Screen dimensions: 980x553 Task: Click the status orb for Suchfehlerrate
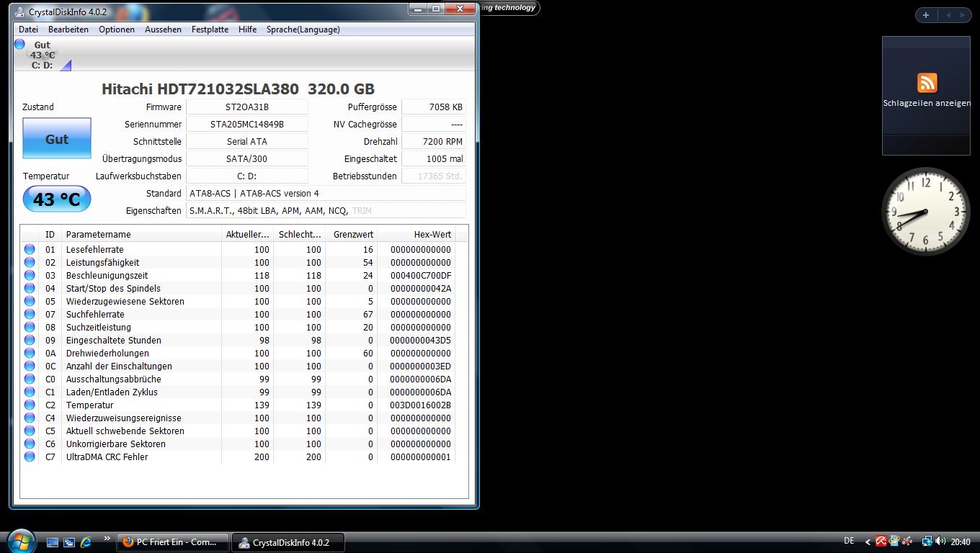click(x=30, y=314)
